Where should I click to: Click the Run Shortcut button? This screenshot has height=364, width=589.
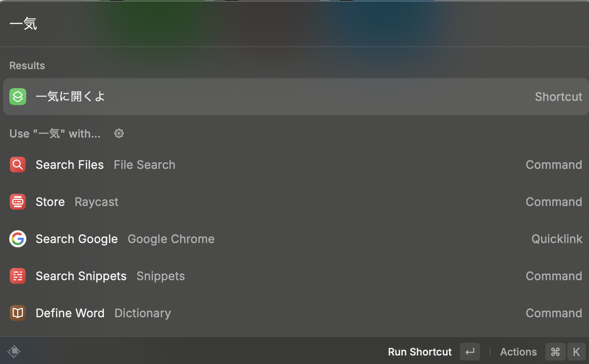pos(420,352)
